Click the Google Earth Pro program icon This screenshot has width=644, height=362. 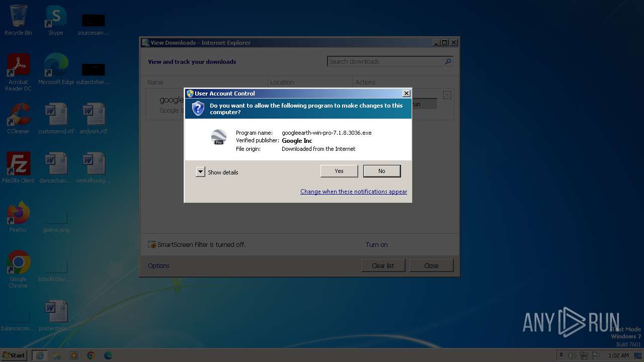click(x=218, y=137)
